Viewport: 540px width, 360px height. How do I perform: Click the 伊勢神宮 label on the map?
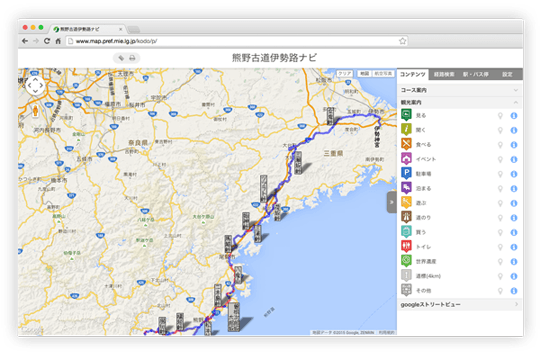coord(377,137)
